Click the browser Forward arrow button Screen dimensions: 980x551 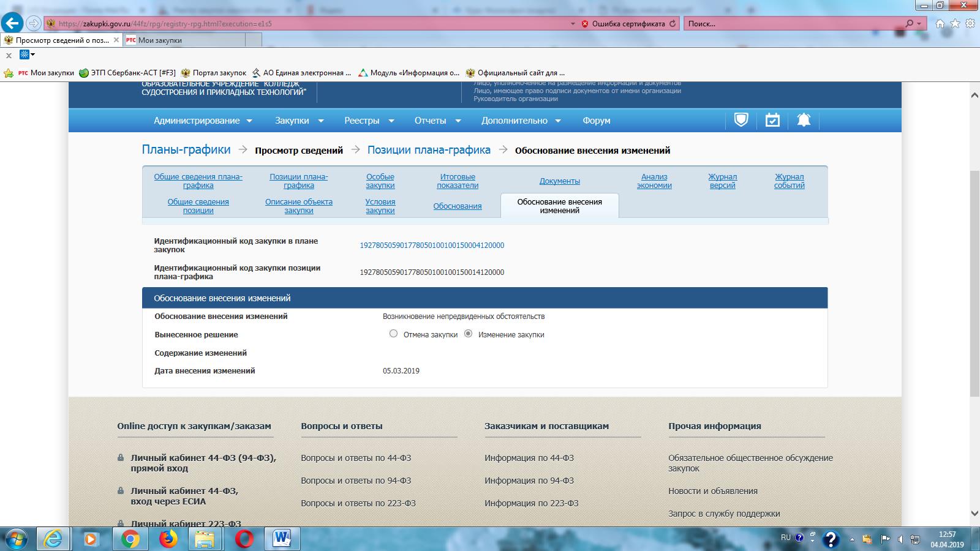click(x=34, y=23)
